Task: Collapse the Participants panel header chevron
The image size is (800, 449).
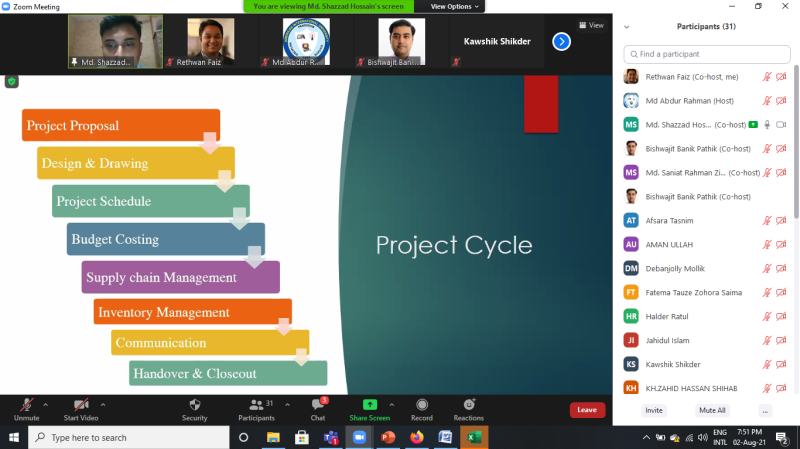Action: (x=626, y=27)
